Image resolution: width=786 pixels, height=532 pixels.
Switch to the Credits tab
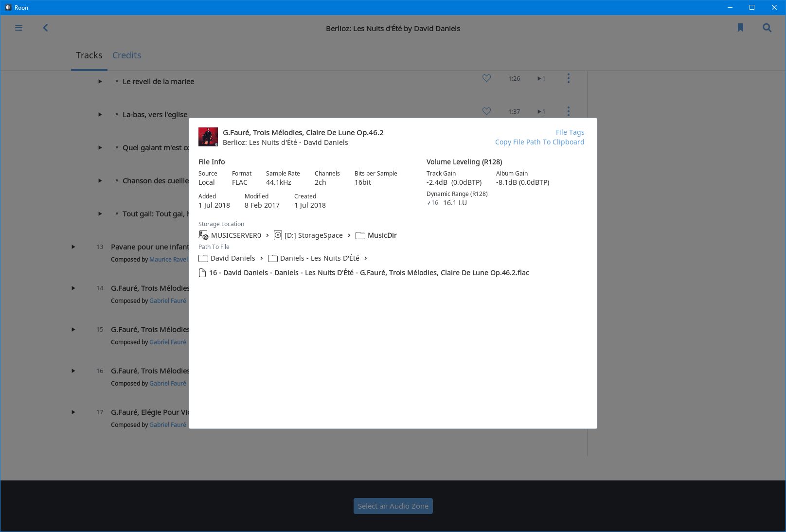[126, 55]
